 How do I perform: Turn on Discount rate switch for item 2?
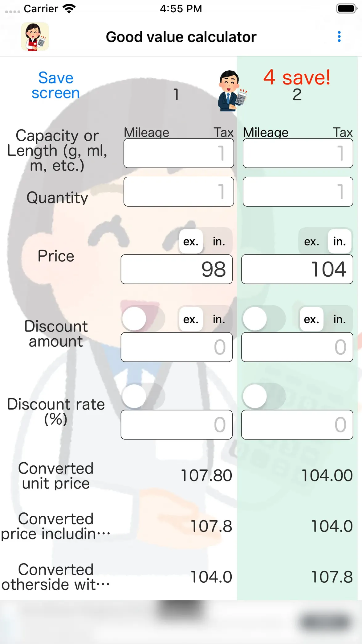click(x=264, y=396)
